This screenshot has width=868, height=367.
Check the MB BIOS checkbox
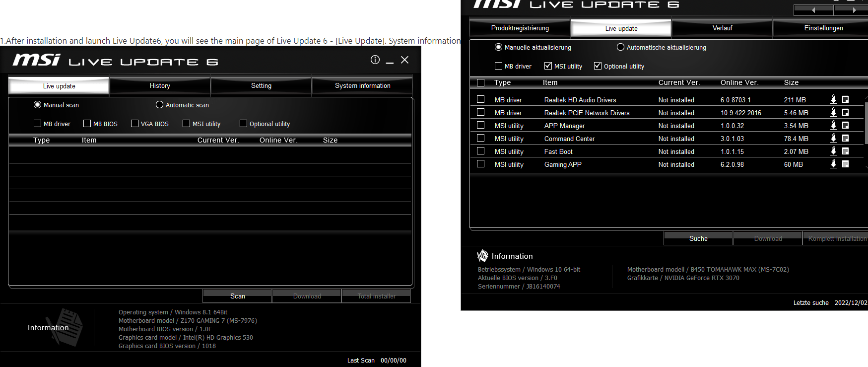[87, 123]
